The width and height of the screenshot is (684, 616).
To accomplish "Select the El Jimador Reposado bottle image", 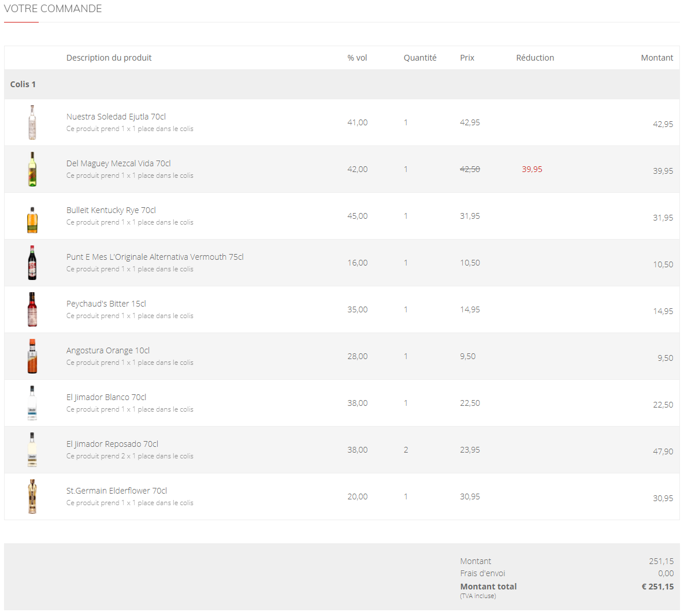I will pos(32,450).
